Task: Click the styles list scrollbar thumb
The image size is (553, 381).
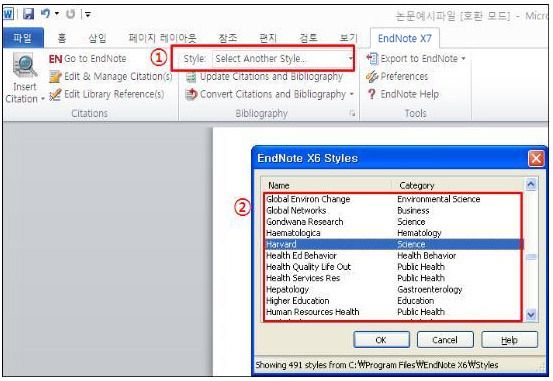Action: pyautogui.click(x=531, y=257)
